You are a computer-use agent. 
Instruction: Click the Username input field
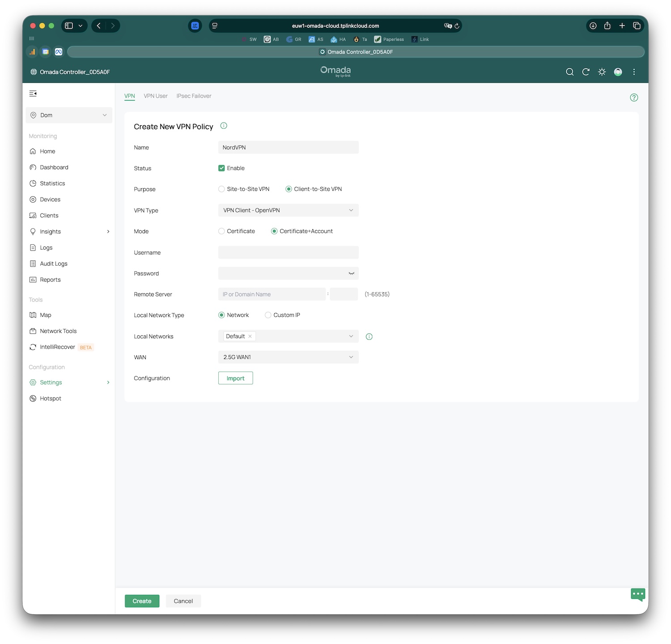pyautogui.click(x=288, y=253)
